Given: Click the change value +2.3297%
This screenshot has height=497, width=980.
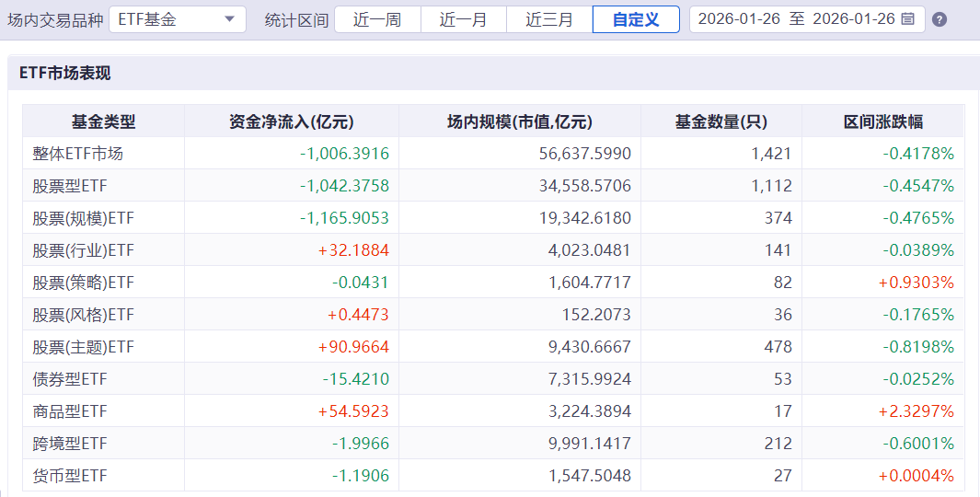Looking at the screenshot, I should click(917, 411).
